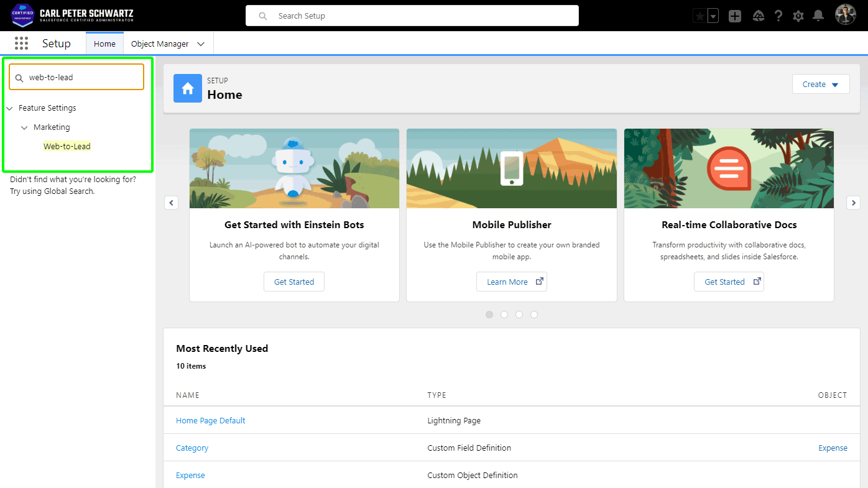Open the Object Manager tab
The image size is (868, 488).
tap(160, 44)
